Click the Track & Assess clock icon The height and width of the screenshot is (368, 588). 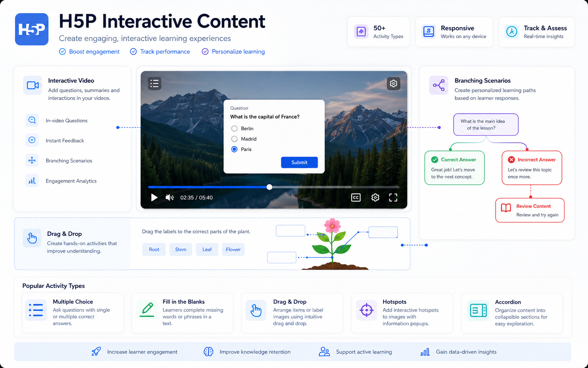click(512, 32)
